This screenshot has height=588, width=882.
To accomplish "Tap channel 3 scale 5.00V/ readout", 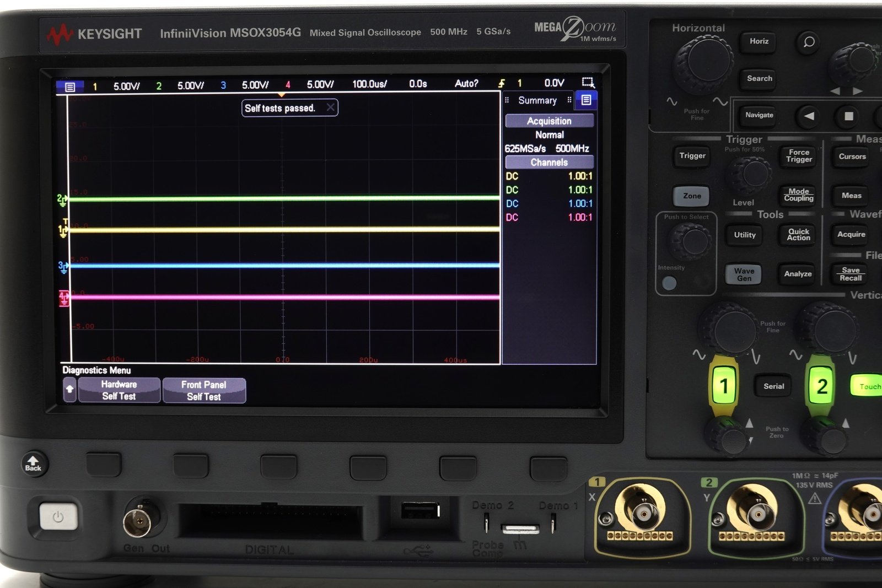I will [x=255, y=85].
